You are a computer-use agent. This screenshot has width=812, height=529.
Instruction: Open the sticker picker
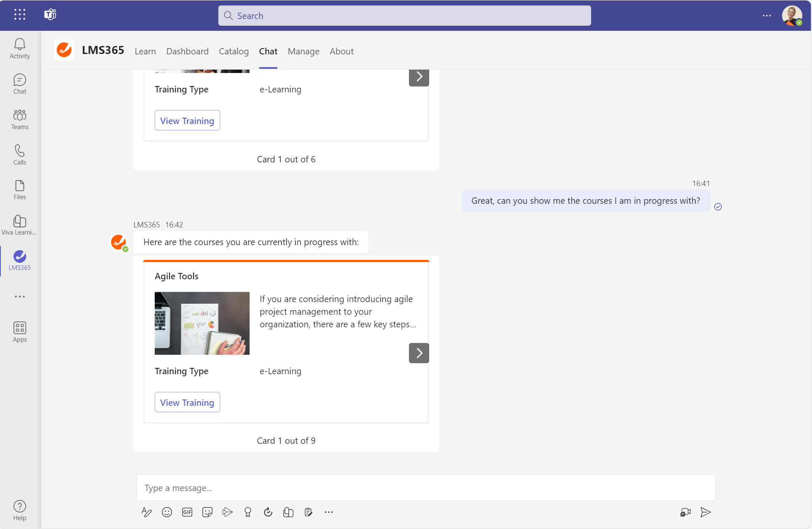207,512
